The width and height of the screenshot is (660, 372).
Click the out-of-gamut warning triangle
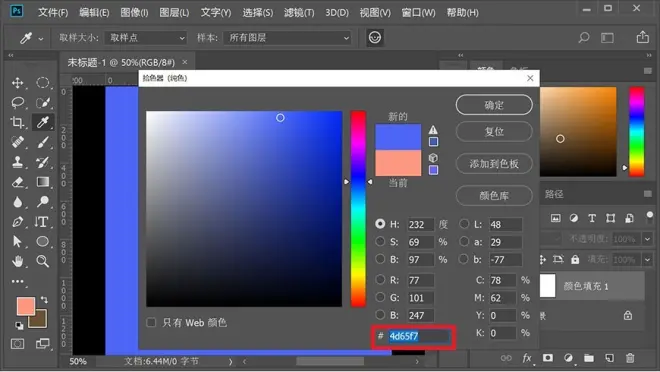[433, 130]
